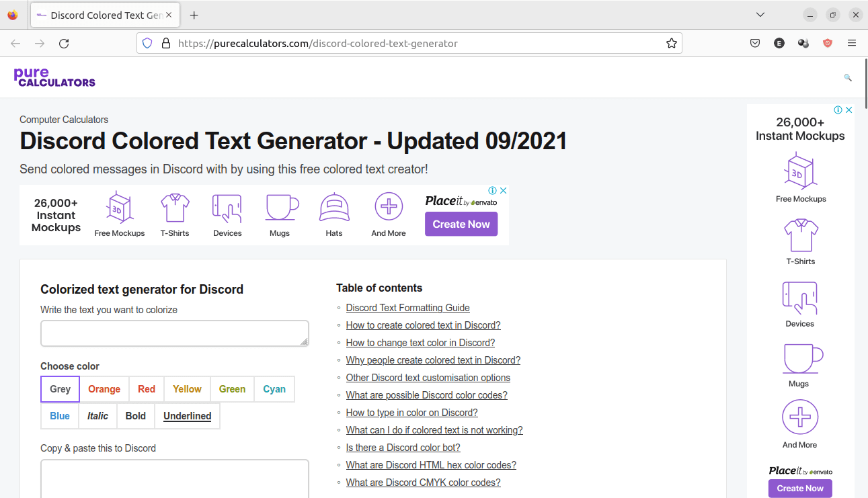Select the Grey color option
Viewport: 868px width, 498px height.
pyautogui.click(x=61, y=389)
